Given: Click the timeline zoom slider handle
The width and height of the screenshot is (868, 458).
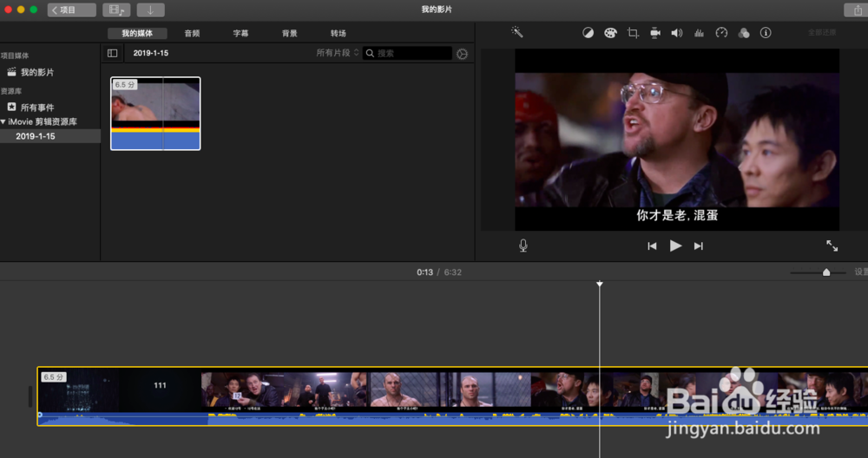Looking at the screenshot, I should pos(826,272).
